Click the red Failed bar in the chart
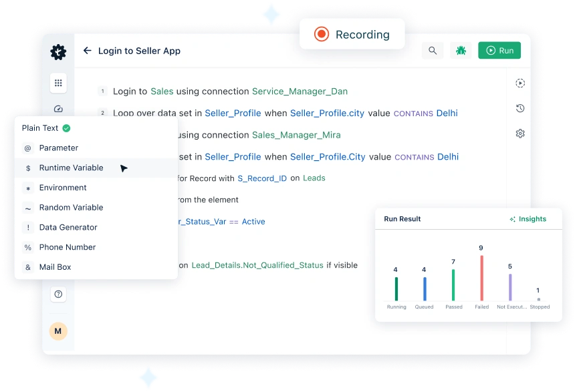 (x=481, y=277)
